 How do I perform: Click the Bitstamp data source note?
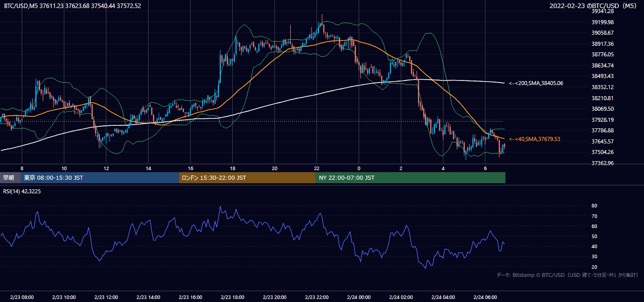tap(568, 275)
